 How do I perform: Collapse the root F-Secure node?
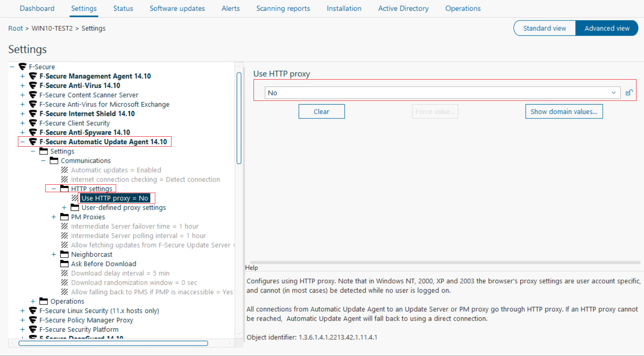tap(12, 67)
